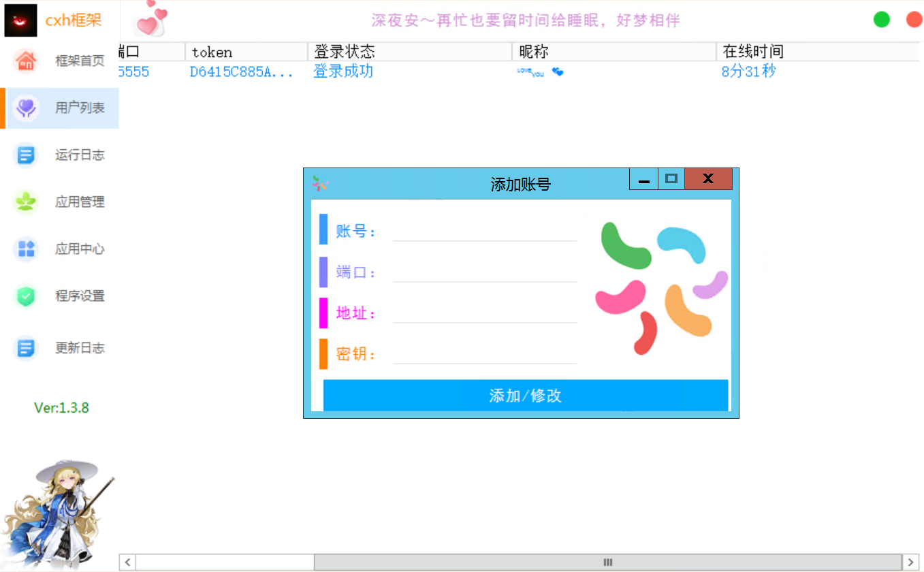This screenshot has width=924, height=572.
Task: Click the pink hearts icon in header
Action: [150, 19]
